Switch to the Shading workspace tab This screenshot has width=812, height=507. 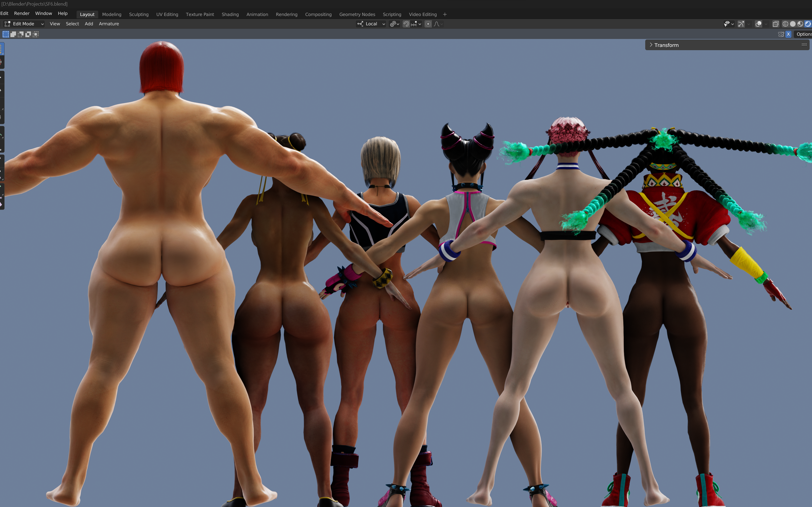(x=230, y=14)
